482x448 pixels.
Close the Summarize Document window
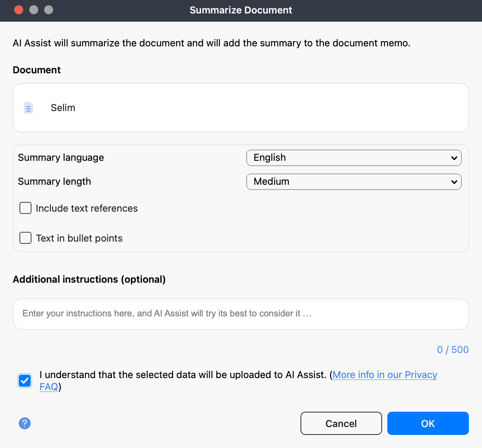(x=19, y=10)
